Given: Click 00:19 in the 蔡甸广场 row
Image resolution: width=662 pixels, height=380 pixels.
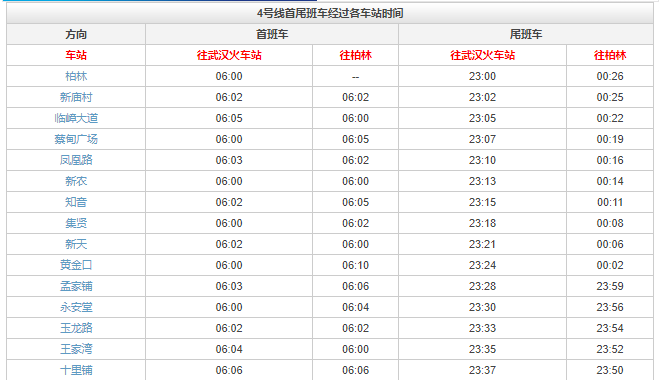Looking at the screenshot, I should 610,139.
